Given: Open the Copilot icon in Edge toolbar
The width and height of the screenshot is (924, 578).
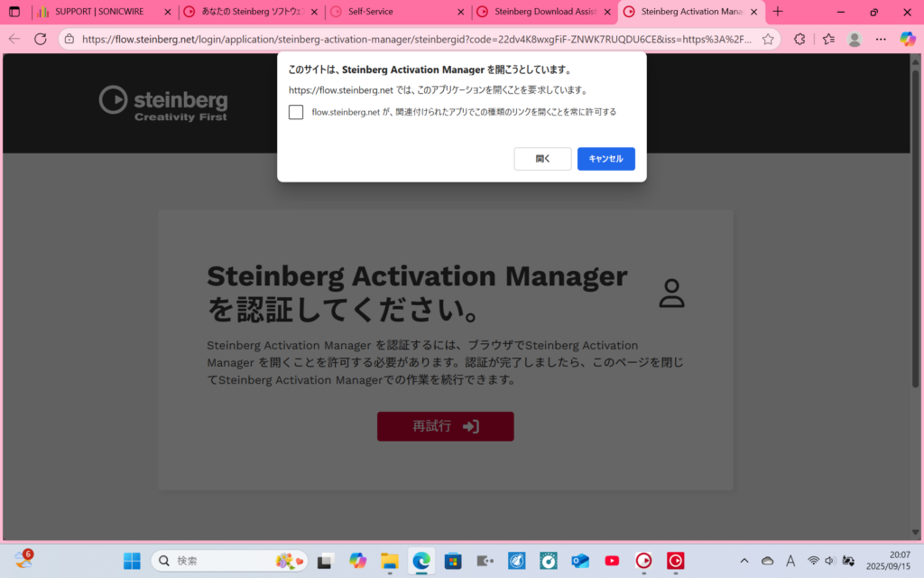Looking at the screenshot, I should [908, 39].
